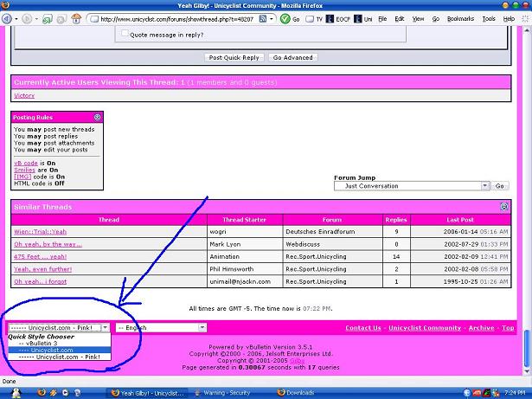This screenshot has height=399, width=532.
Task: Open the Forum Jump dropdown
Action: 413,186
